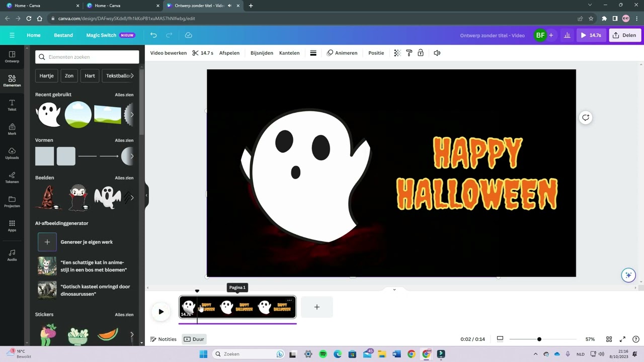Open the transparency checkerboard tool

397,53
